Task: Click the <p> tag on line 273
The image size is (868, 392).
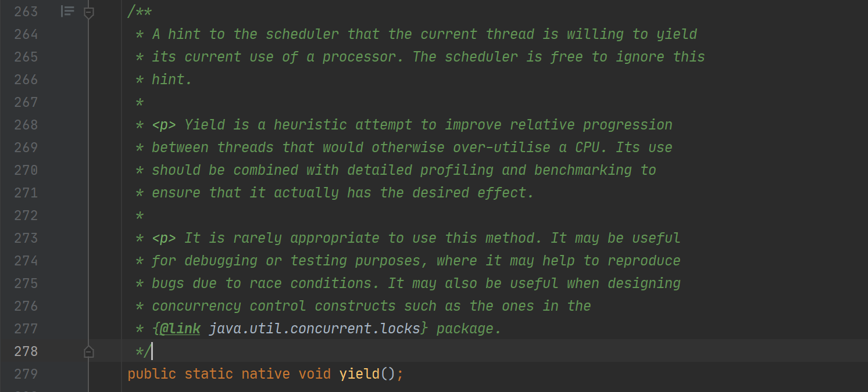Action: pos(164,238)
